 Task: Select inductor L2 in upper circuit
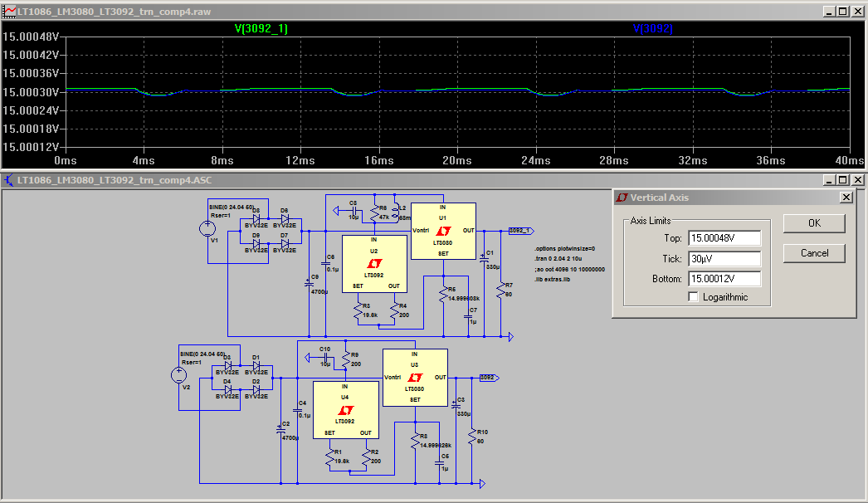[395, 212]
